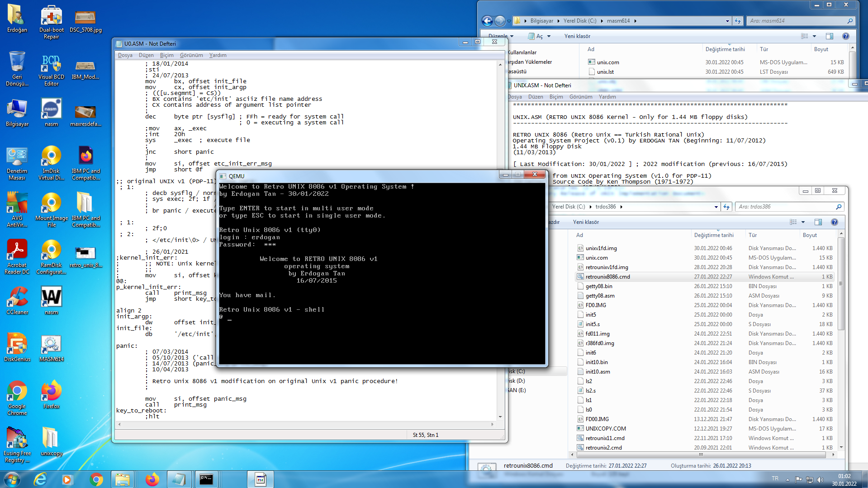Expand the Düzenle menu in masm614 Explorer
The width and height of the screenshot is (868, 488).
click(x=501, y=36)
